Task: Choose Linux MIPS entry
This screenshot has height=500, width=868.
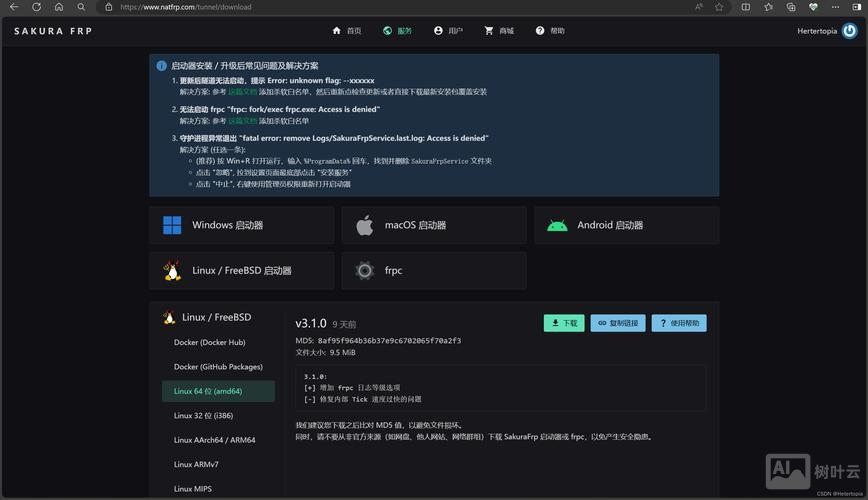Action: point(218,488)
